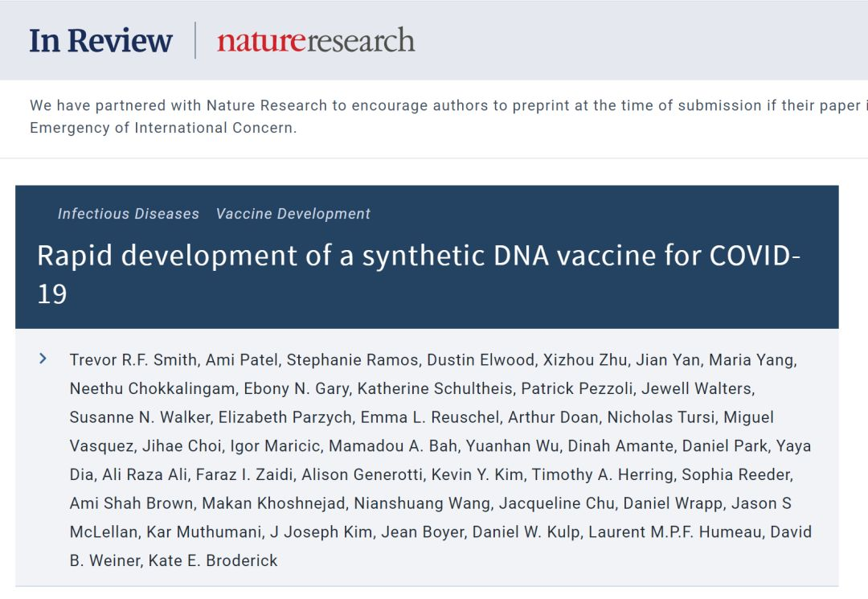Collapse the author list chevron
Screen dimensions: 868x599
coord(43,359)
